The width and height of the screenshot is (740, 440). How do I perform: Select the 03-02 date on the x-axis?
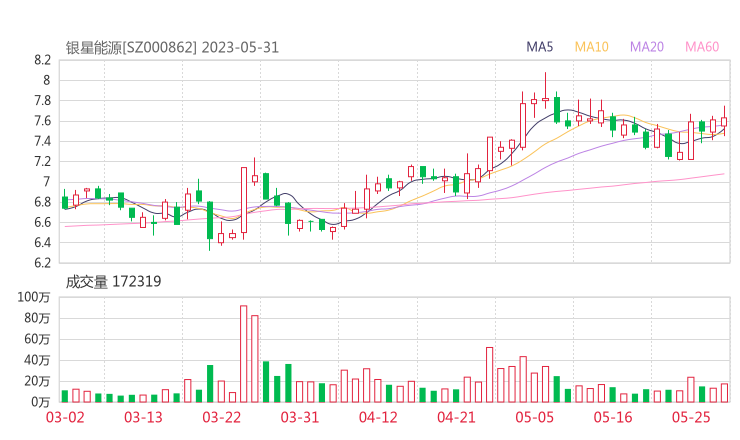65,417
